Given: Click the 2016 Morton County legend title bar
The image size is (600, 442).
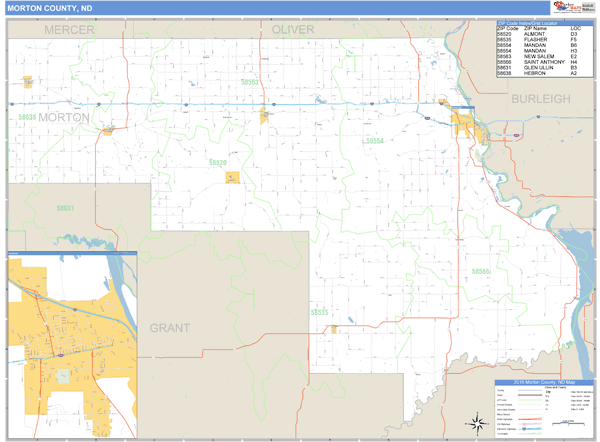Looking at the screenshot, I should pos(544,382).
